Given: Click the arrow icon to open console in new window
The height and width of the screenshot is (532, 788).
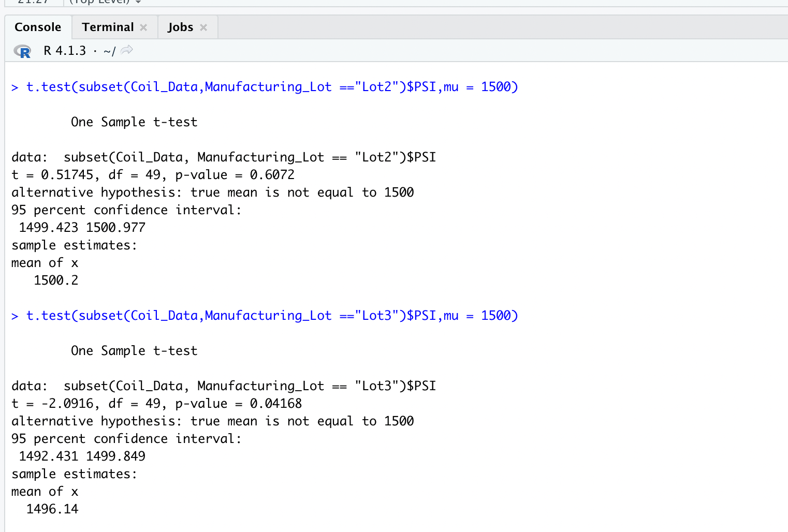Looking at the screenshot, I should [x=127, y=50].
